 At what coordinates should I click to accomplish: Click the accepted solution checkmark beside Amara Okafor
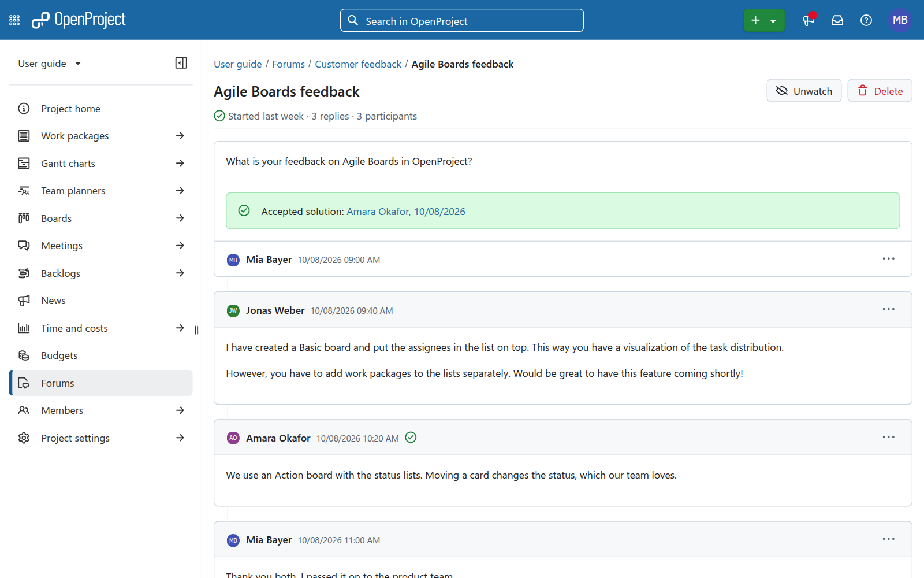[x=411, y=438]
